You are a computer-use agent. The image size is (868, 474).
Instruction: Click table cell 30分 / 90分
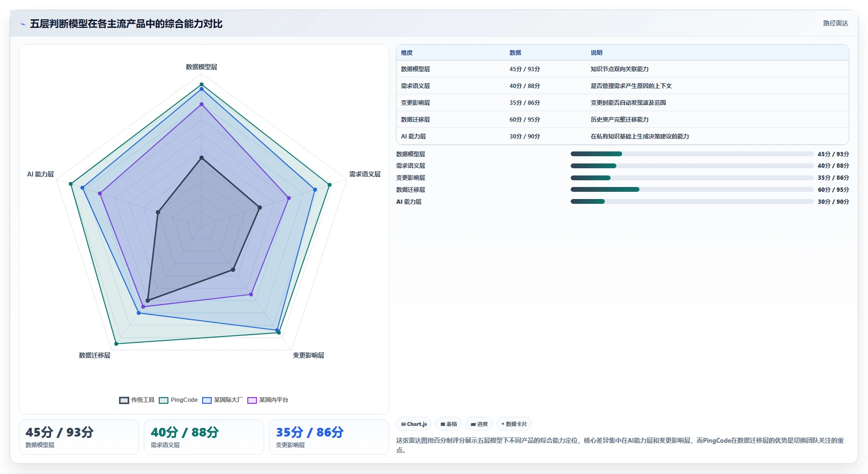point(525,137)
